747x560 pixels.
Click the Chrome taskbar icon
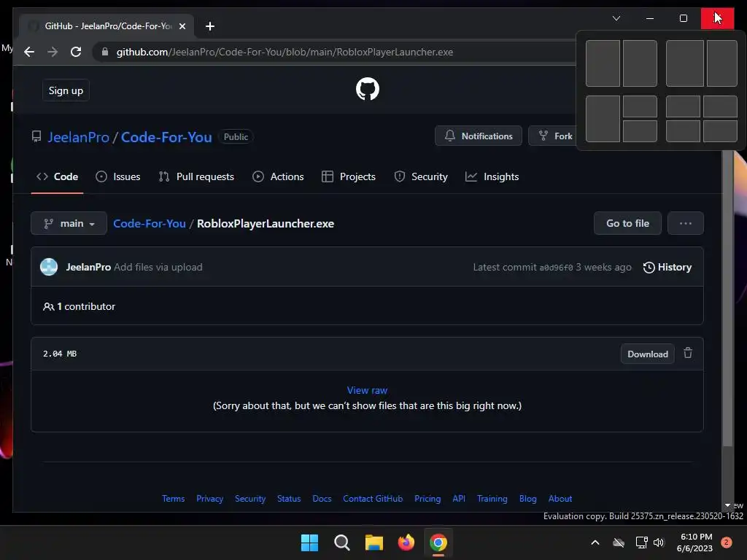coord(438,542)
